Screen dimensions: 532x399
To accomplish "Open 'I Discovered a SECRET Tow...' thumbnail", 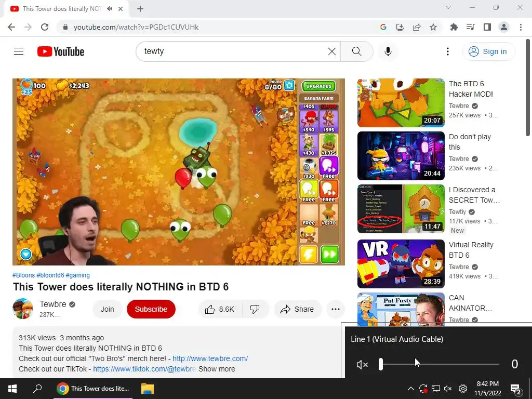I will pyautogui.click(x=401, y=209).
